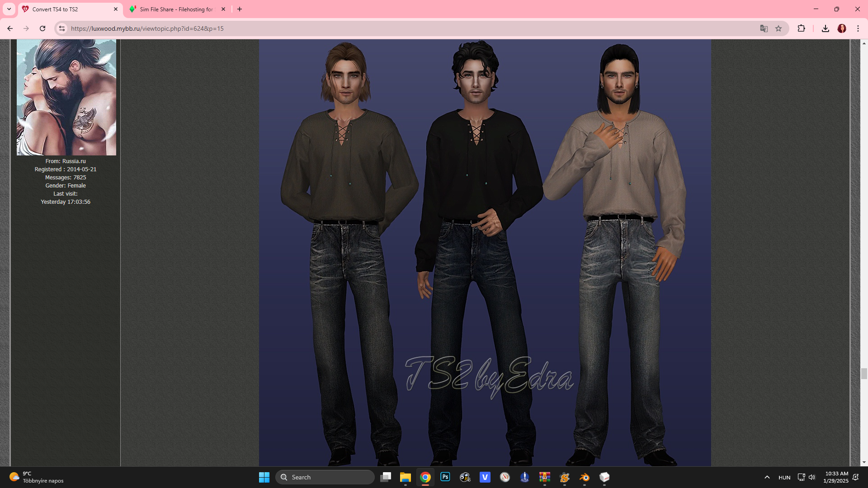868x488 pixels.
Task: Open the Windows Start menu
Action: click(x=264, y=477)
